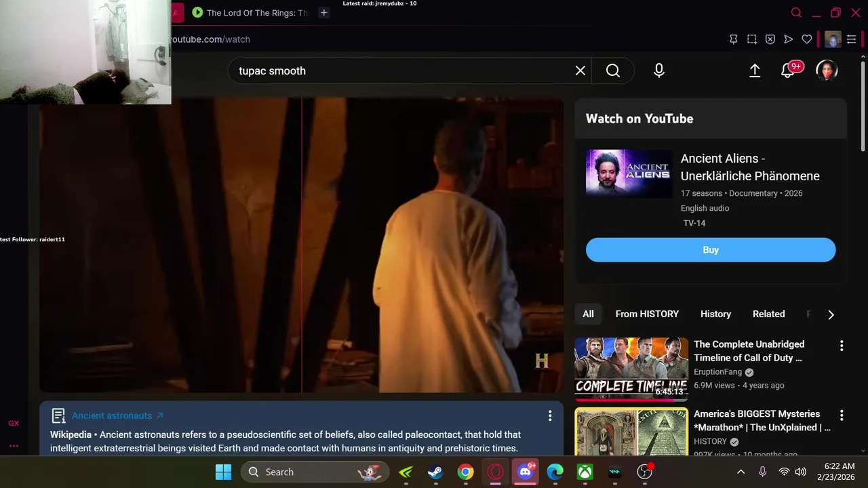The width and height of the screenshot is (868, 488).
Task: Open the YouTube upload/create button
Action: [755, 70]
